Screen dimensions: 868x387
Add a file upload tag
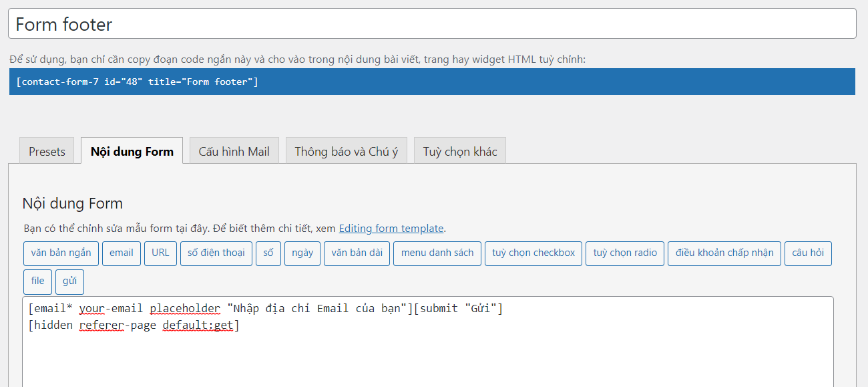point(37,281)
